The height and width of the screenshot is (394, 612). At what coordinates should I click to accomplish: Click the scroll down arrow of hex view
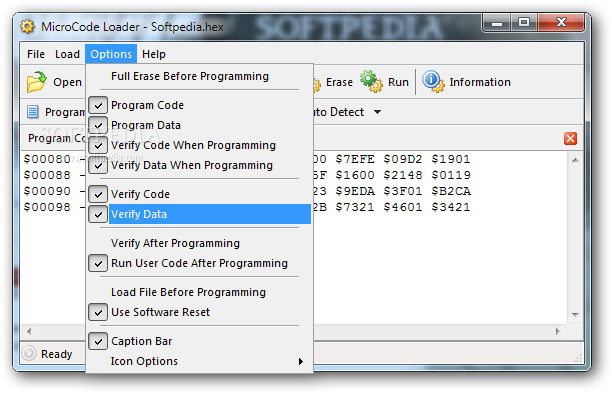pos(575,314)
